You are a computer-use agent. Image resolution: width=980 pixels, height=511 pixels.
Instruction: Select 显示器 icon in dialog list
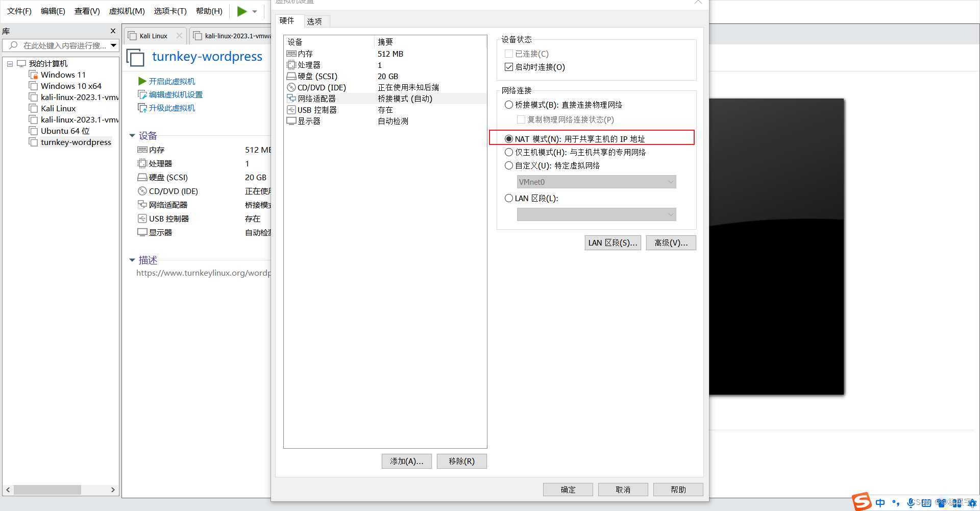[x=291, y=121]
